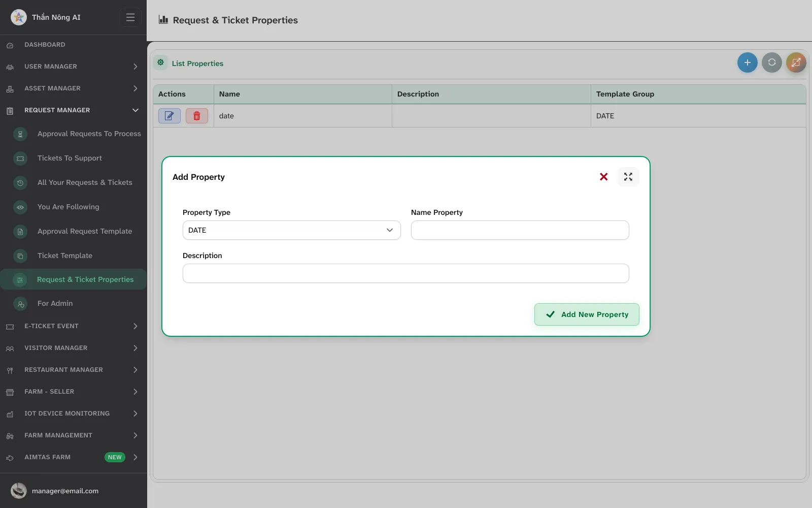Click the hourglass icon for Approval Requests
Image resolution: width=812 pixels, height=508 pixels.
pos(20,134)
